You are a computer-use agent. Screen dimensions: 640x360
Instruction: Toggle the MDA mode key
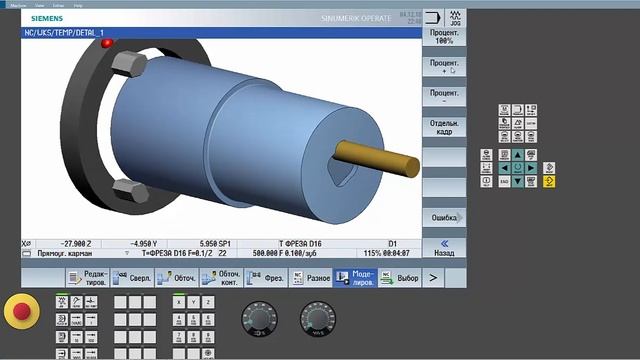[x=62, y=337]
